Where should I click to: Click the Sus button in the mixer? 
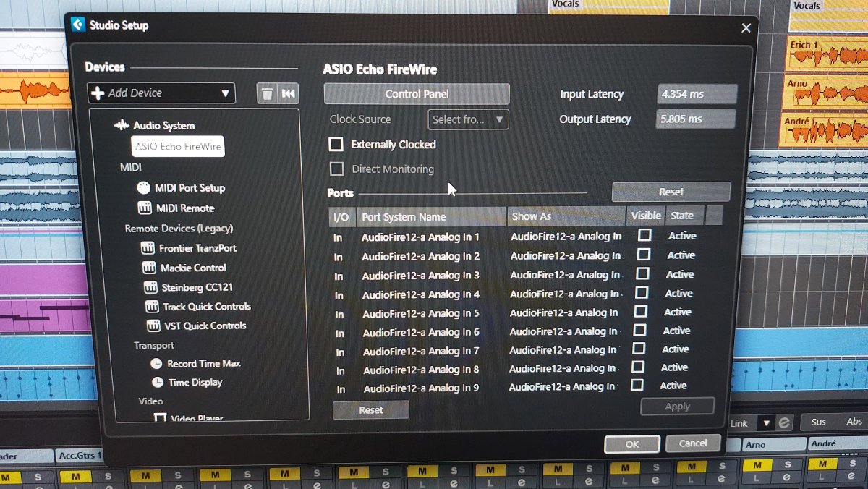click(818, 422)
